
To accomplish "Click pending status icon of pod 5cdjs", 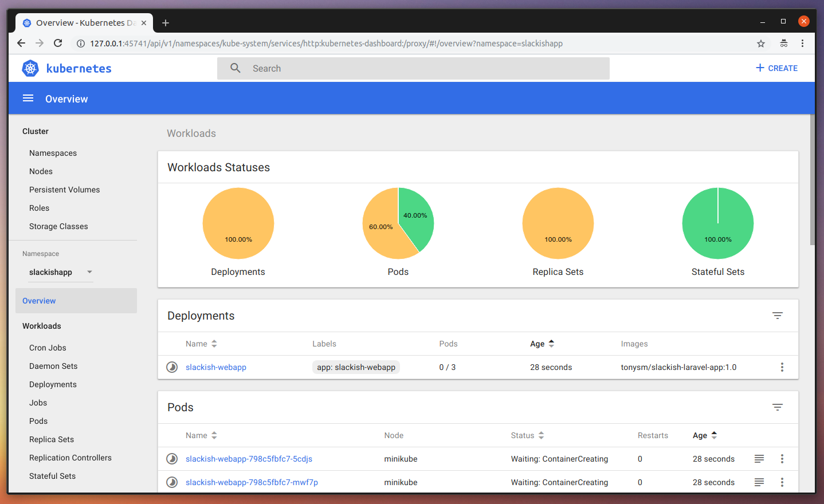I will [172, 459].
